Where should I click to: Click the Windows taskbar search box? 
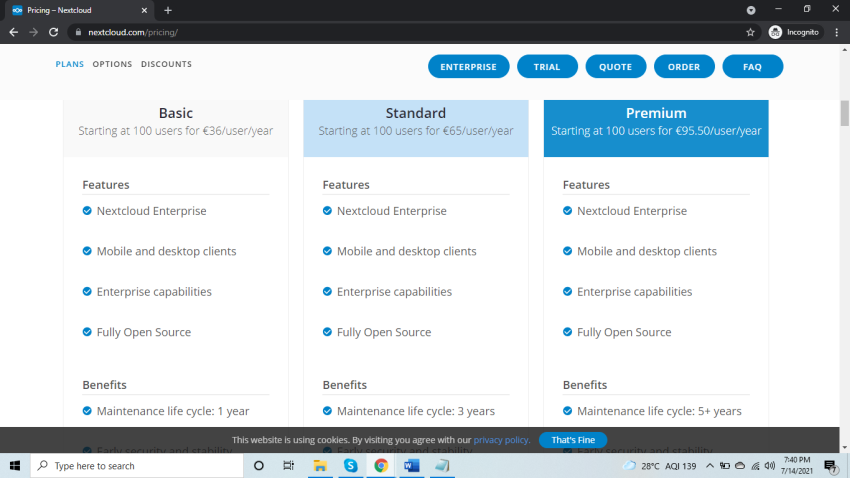point(137,466)
